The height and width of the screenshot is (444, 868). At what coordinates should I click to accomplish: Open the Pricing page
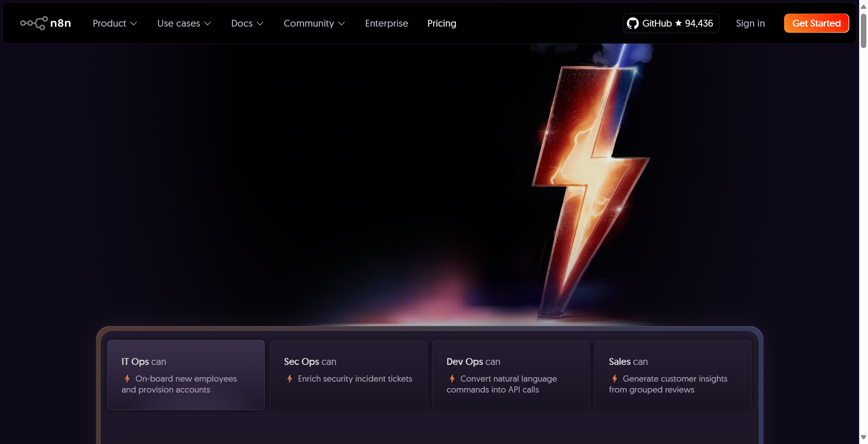[x=442, y=23]
